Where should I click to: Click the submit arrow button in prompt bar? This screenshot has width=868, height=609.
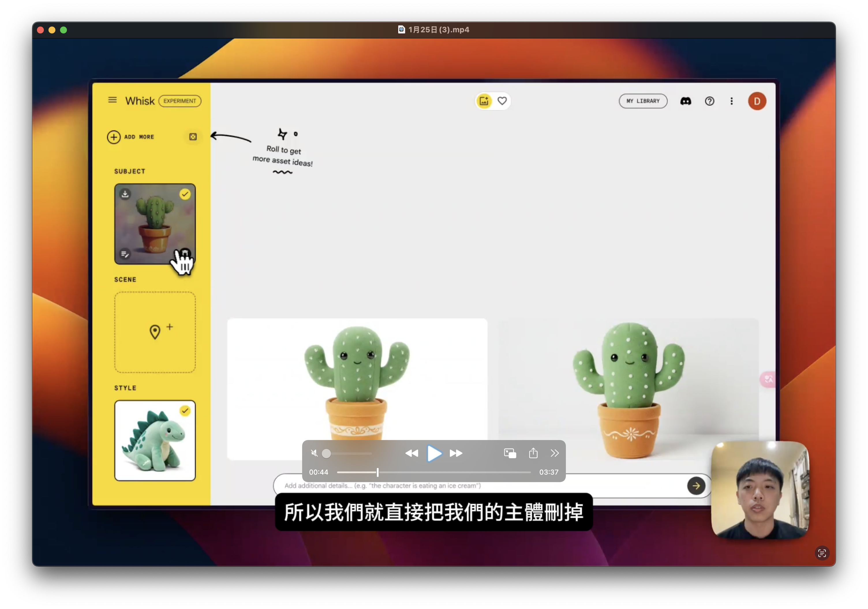pos(696,486)
